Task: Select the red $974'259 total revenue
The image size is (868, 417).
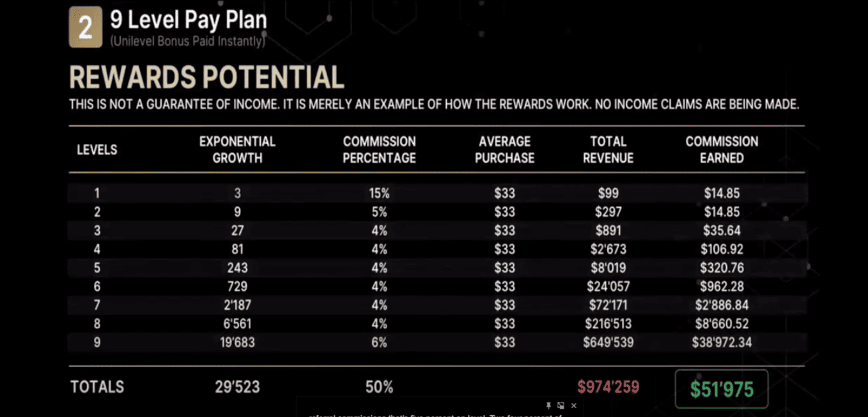Action: tap(608, 386)
